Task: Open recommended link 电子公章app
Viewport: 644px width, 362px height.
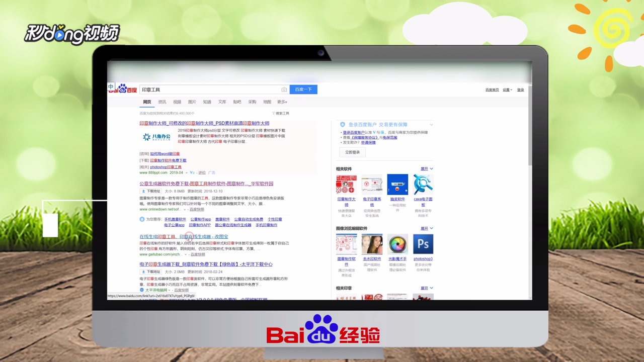Action: (174, 225)
